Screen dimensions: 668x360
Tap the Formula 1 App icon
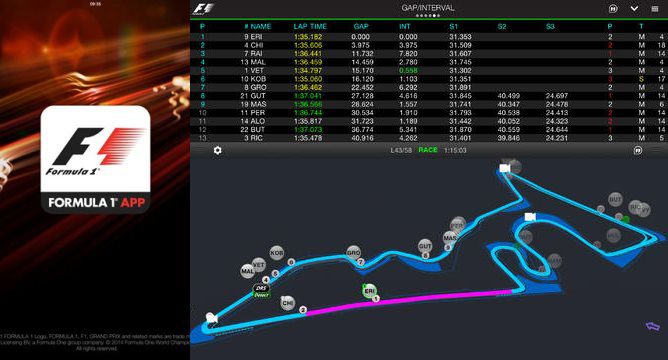coord(95,159)
